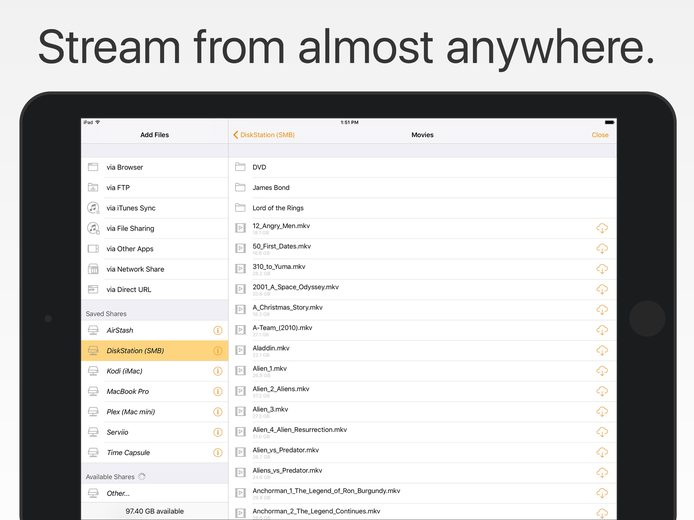This screenshot has width=694, height=520.
Task: Download Alien_1.mkv using its cloud icon
Action: [601, 371]
